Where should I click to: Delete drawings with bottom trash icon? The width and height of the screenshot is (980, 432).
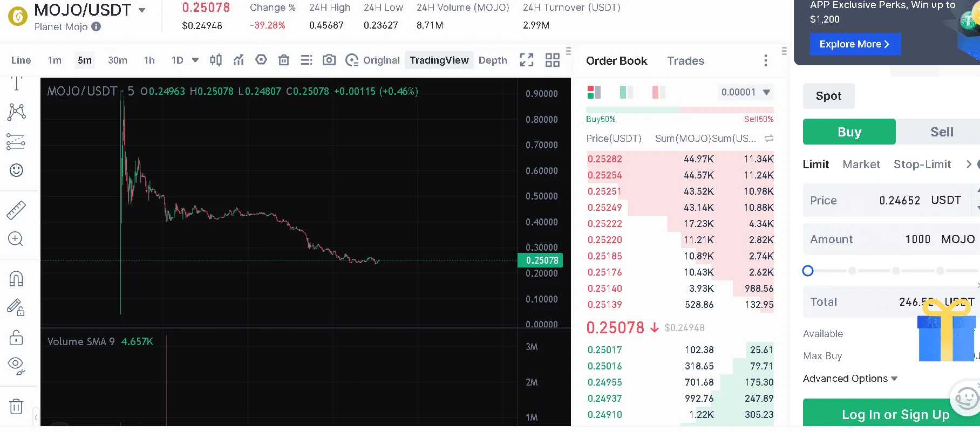click(x=16, y=406)
